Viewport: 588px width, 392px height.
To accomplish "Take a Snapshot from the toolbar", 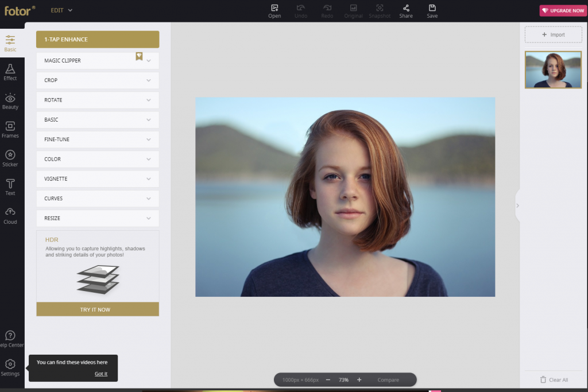I will pos(380,11).
